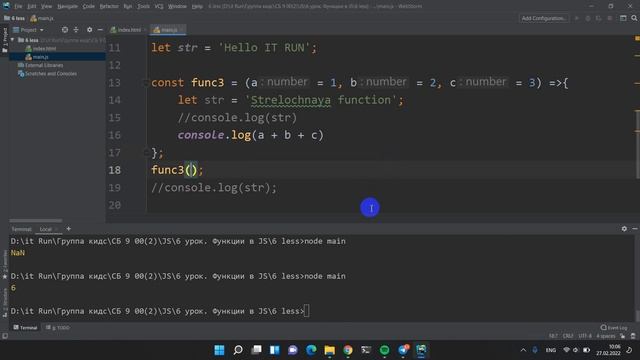Toggle the Terminal tool window button at bottom
This screenshot has height=360, width=640.
coord(25,327)
